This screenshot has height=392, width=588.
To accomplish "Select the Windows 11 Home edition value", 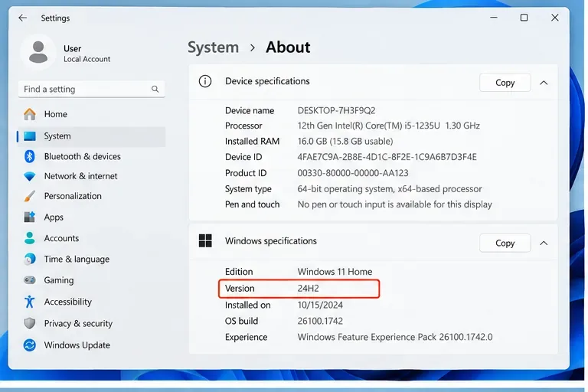I will coord(335,272).
